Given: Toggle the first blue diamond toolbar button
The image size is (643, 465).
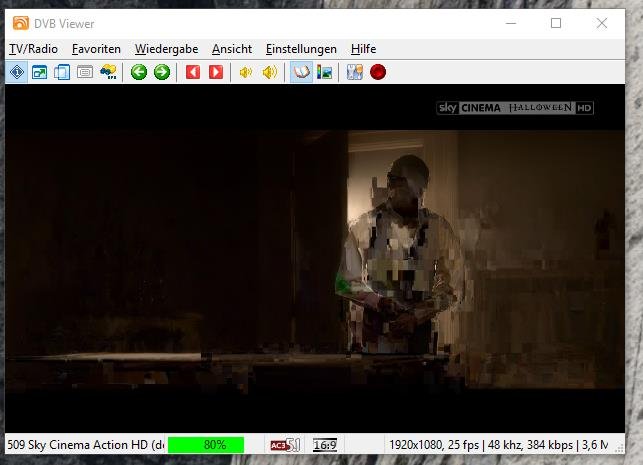Looking at the screenshot, I should pos(17,72).
